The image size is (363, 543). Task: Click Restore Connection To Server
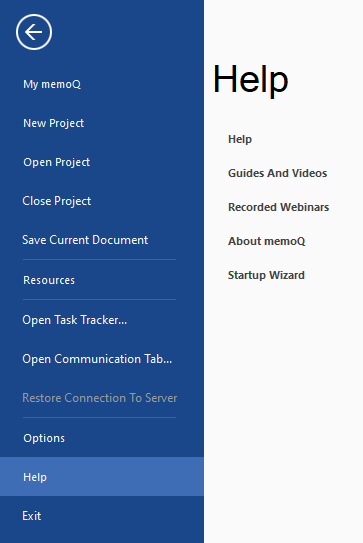[x=99, y=398]
